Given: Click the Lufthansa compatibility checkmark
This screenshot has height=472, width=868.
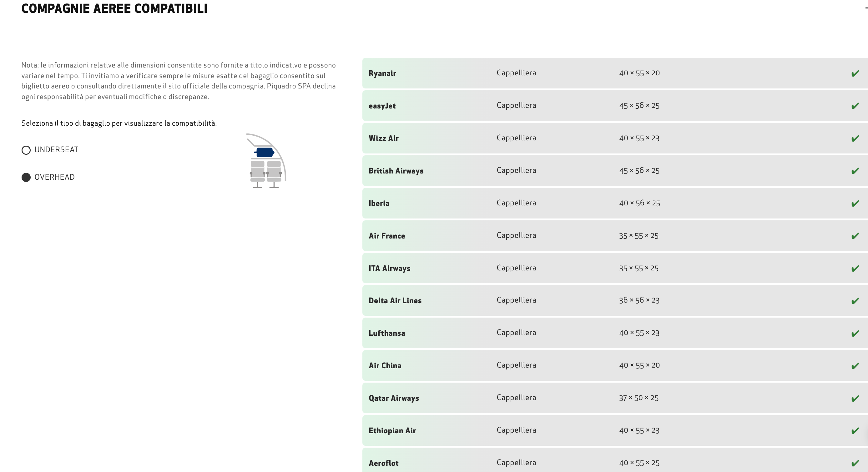Looking at the screenshot, I should coord(855,334).
